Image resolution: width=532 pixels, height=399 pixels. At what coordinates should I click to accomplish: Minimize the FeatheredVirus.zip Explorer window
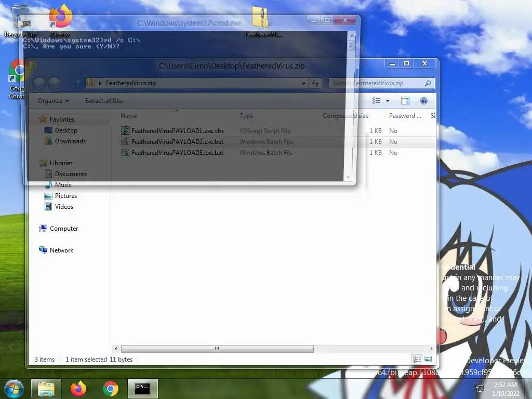point(392,63)
